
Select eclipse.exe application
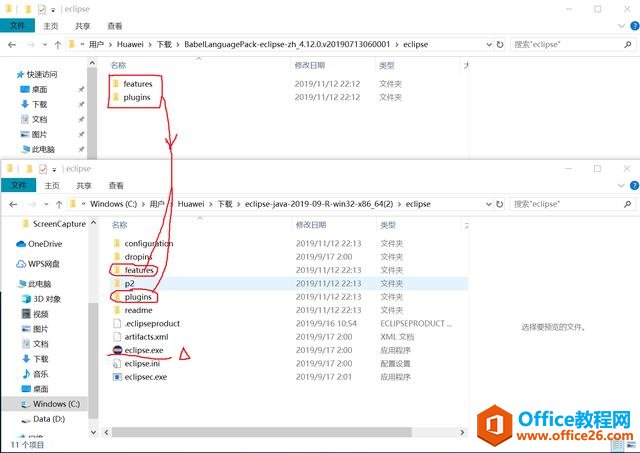point(144,350)
